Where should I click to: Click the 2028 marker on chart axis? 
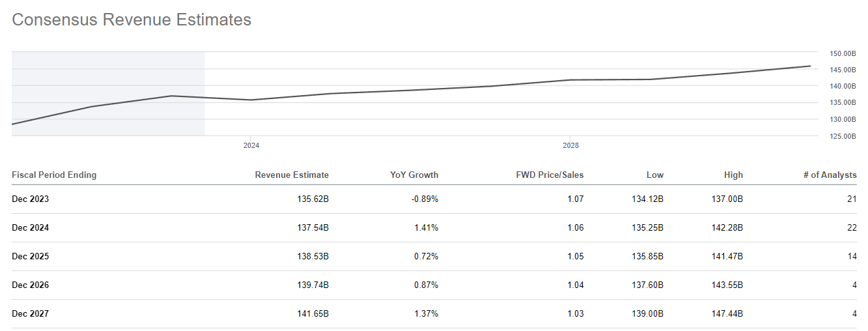click(x=570, y=146)
